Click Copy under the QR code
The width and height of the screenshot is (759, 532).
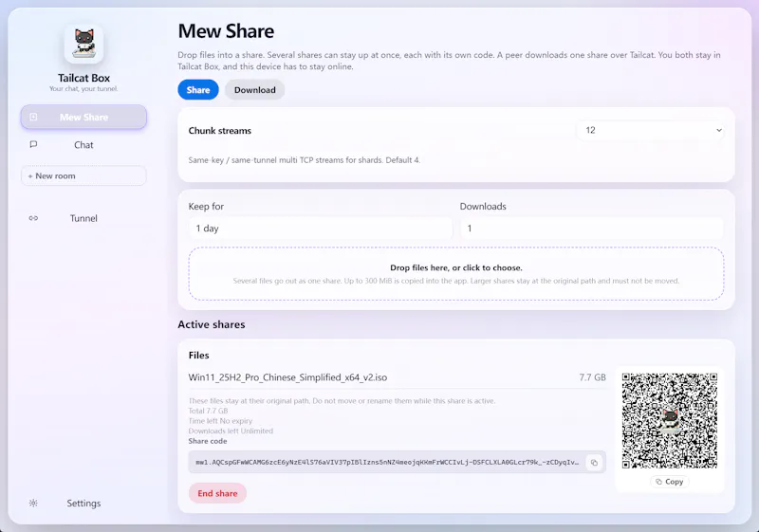coord(670,482)
